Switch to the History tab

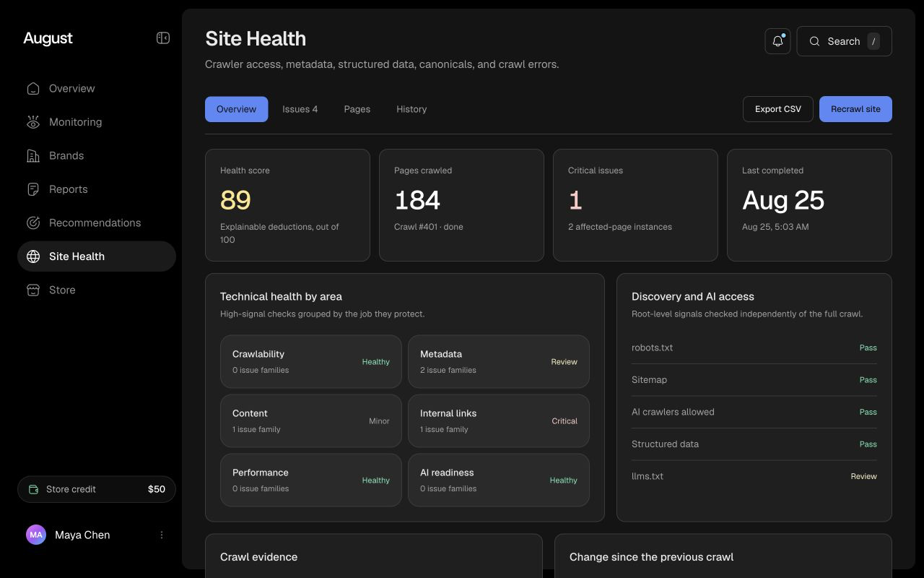[x=411, y=109]
